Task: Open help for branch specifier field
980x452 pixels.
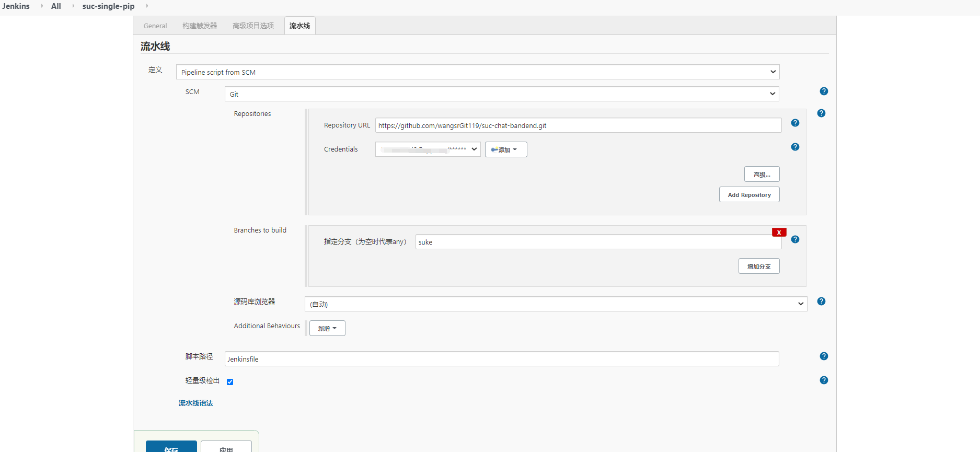Action: click(x=795, y=239)
